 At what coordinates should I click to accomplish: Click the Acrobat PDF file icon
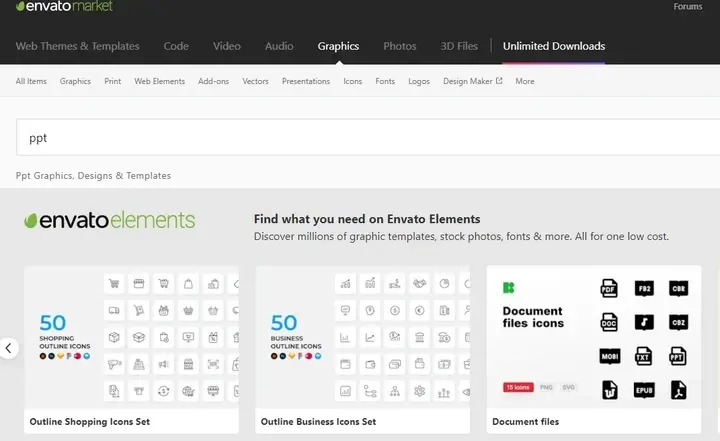click(x=679, y=390)
